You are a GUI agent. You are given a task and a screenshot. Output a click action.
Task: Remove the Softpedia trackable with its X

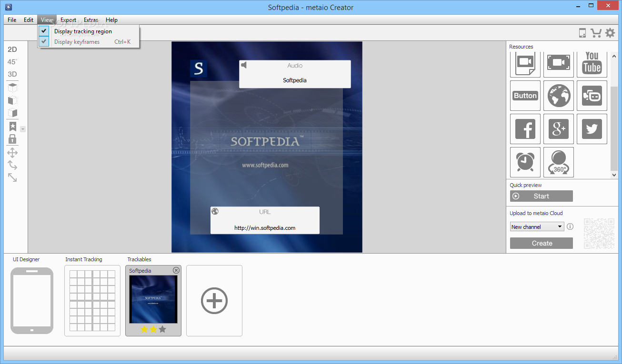(x=176, y=270)
